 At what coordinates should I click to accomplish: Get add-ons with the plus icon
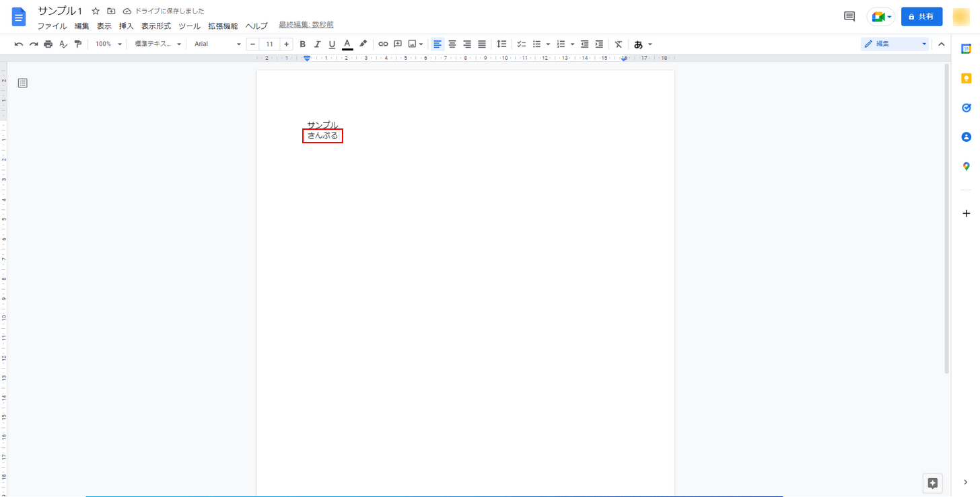(x=966, y=213)
